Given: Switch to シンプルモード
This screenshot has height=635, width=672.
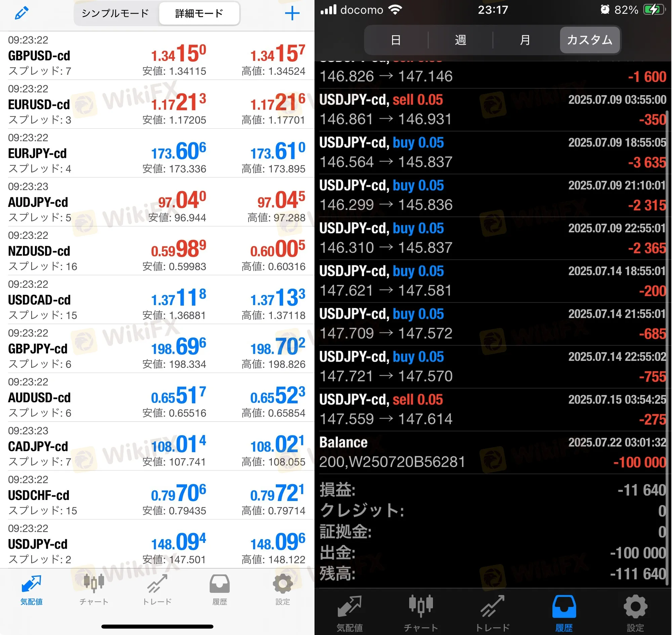Looking at the screenshot, I should pos(116,13).
